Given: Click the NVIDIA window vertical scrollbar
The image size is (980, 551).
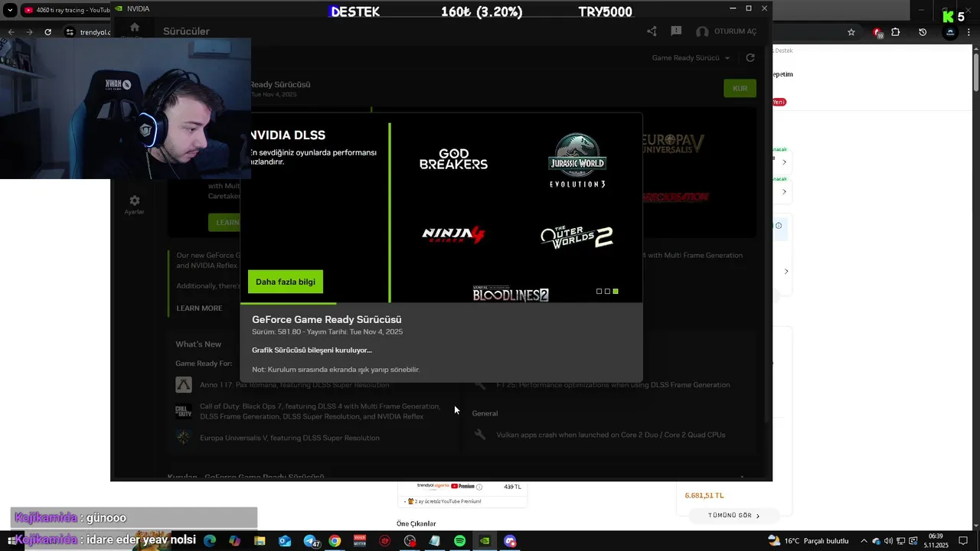Looking at the screenshot, I should click(x=769, y=233).
